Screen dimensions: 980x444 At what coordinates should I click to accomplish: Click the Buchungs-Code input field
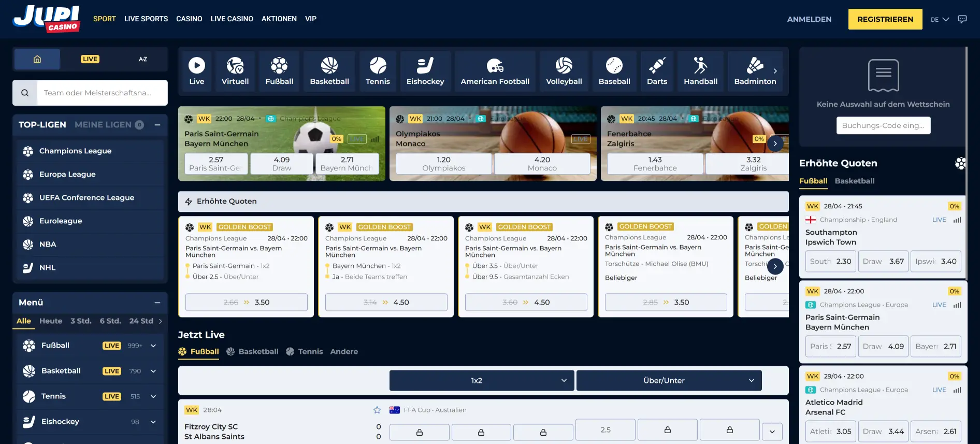pos(883,125)
